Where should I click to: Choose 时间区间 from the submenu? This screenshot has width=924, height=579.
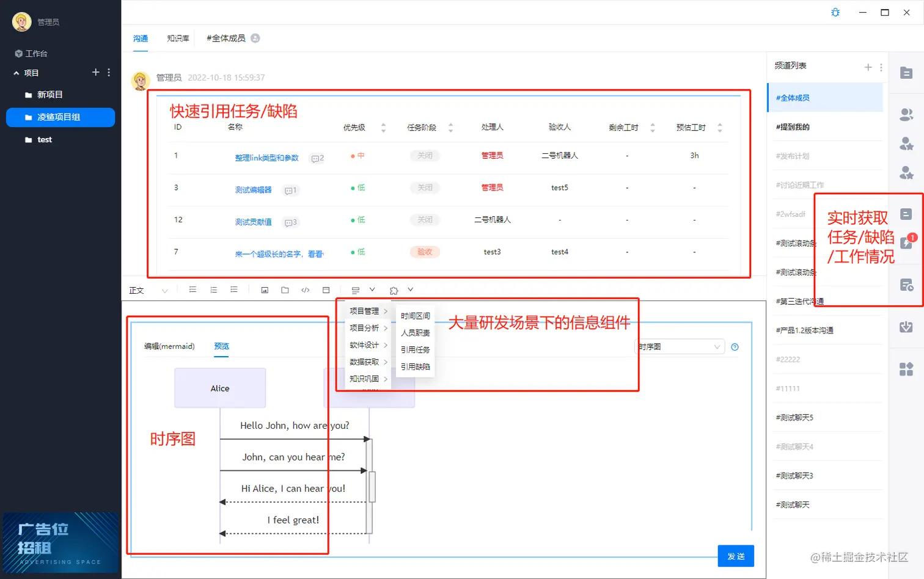[416, 316]
